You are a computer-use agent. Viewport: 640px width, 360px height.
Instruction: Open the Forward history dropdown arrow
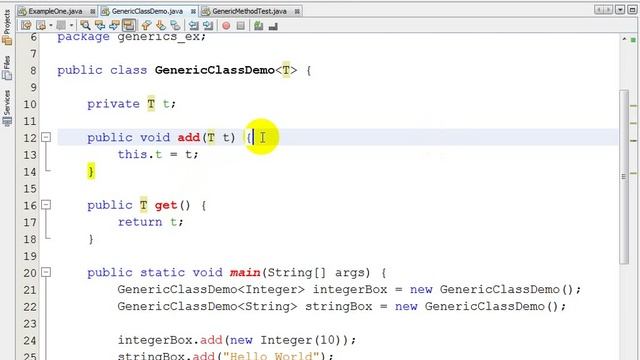(x=71, y=26)
